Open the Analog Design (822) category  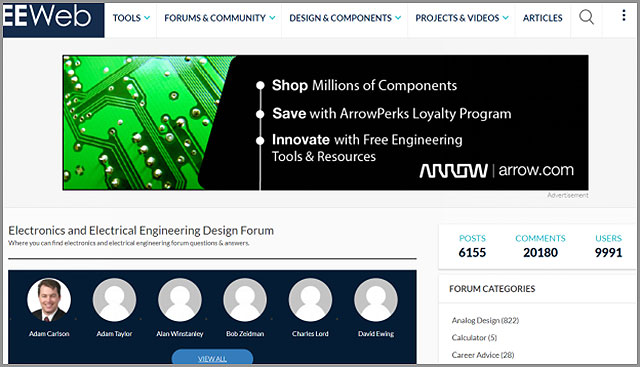485,320
